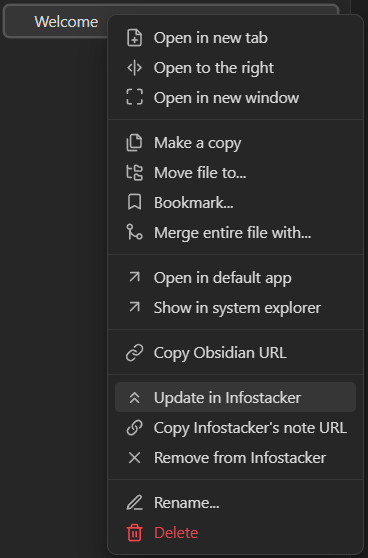Click the red trash icon beside Delete
The image size is (368, 558).
(135, 532)
